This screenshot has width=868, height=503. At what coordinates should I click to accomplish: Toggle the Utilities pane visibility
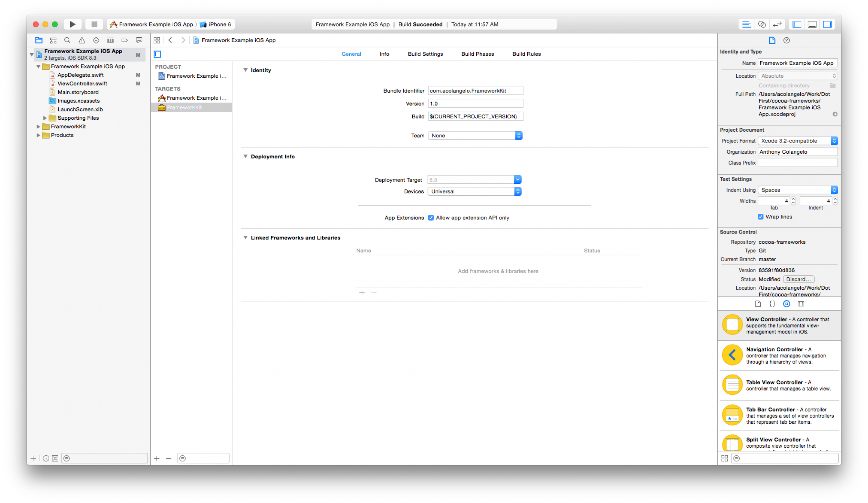tap(827, 24)
